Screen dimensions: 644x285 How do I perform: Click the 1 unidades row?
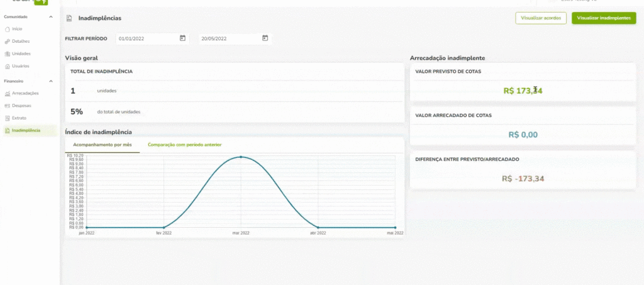coord(235,91)
